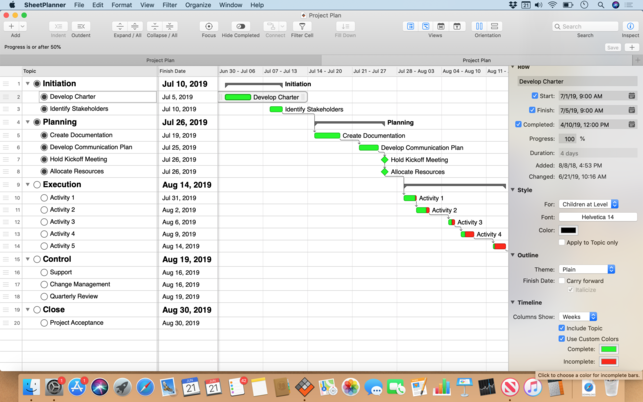
Task: Open the Columns Show Weeks dropdown
Action: (x=578, y=317)
